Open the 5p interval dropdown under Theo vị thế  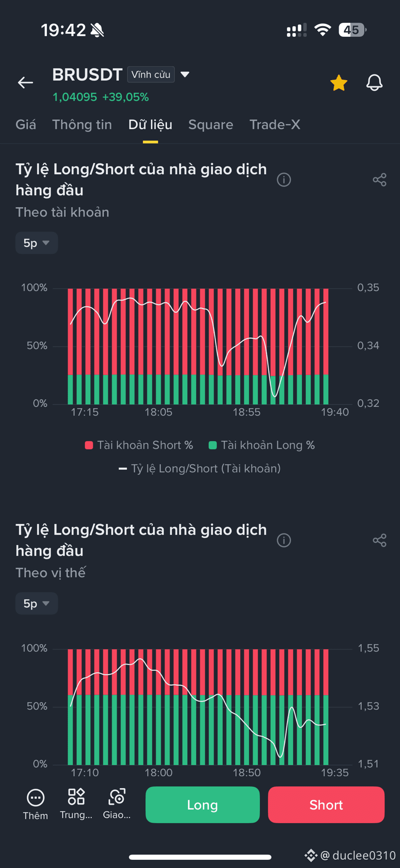[37, 603]
